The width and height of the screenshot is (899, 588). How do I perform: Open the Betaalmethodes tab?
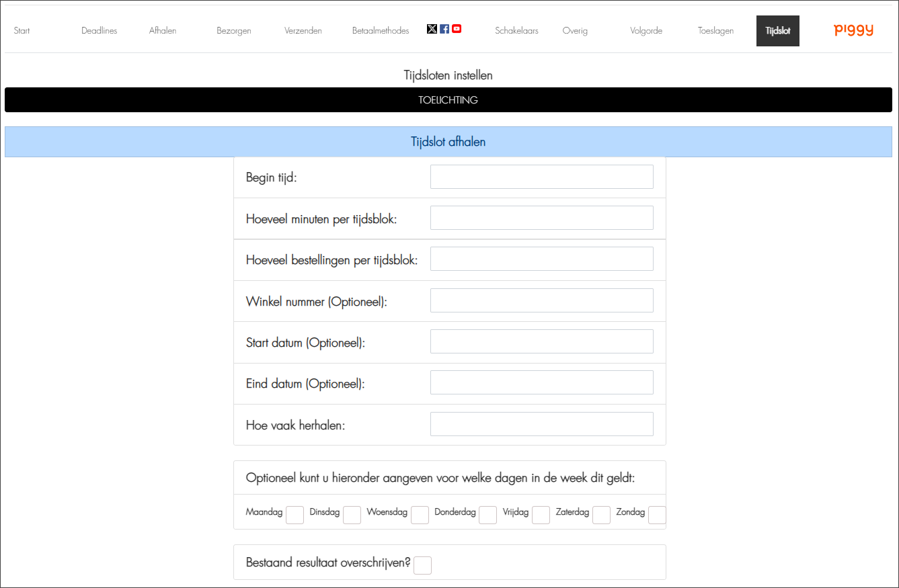click(x=381, y=31)
